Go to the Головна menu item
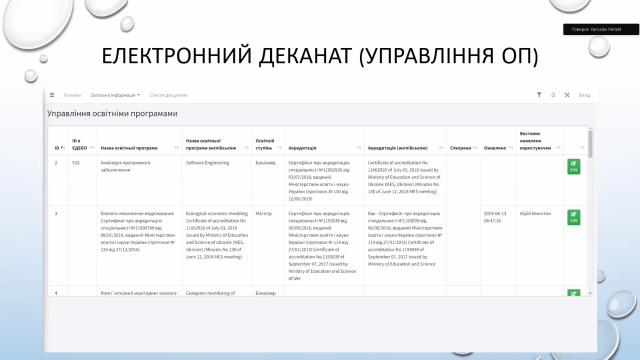 point(72,95)
